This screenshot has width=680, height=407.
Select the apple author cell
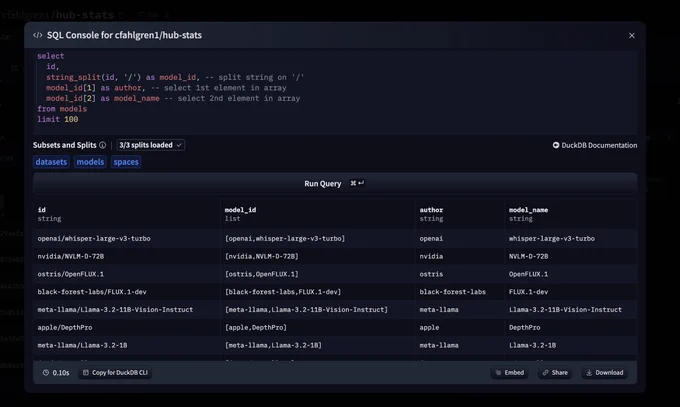pyautogui.click(x=460, y=328)
